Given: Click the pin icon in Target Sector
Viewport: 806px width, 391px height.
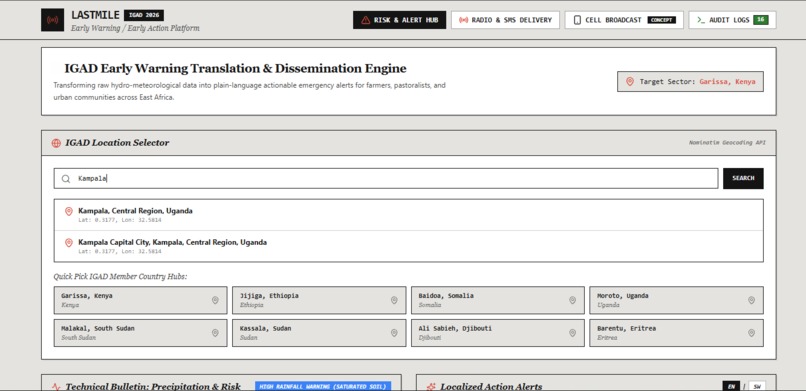Looking at the screenshot, I should click(x=630, y=82).
